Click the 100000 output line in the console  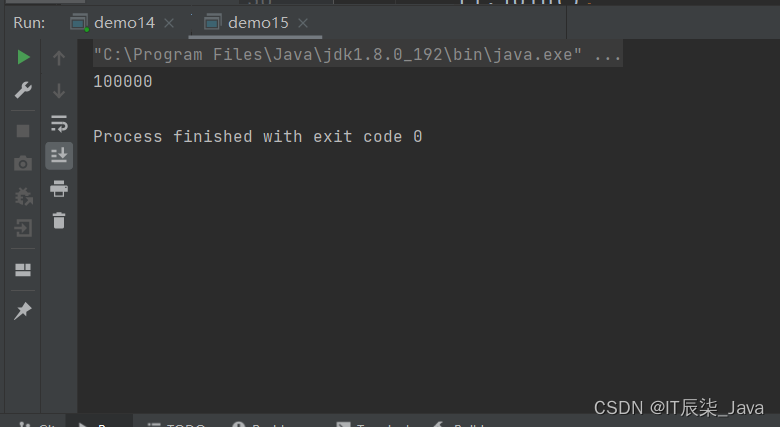[x=123, y=82]
